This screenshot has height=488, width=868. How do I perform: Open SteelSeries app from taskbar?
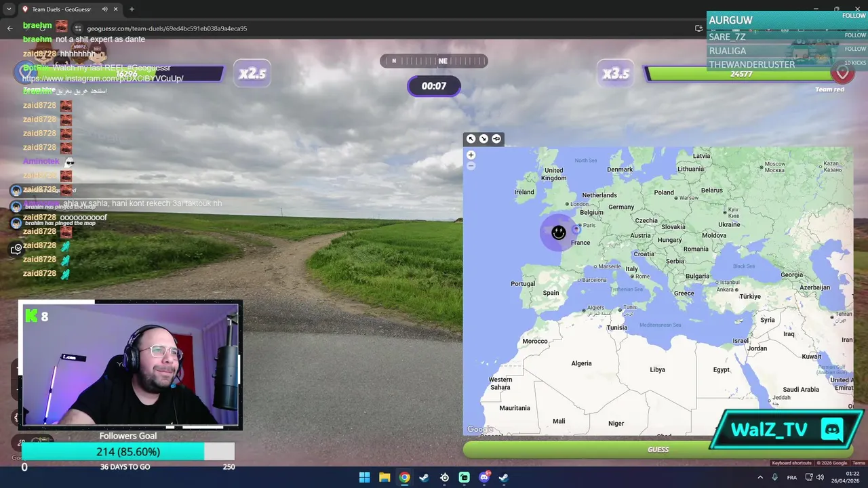point(444,477)
